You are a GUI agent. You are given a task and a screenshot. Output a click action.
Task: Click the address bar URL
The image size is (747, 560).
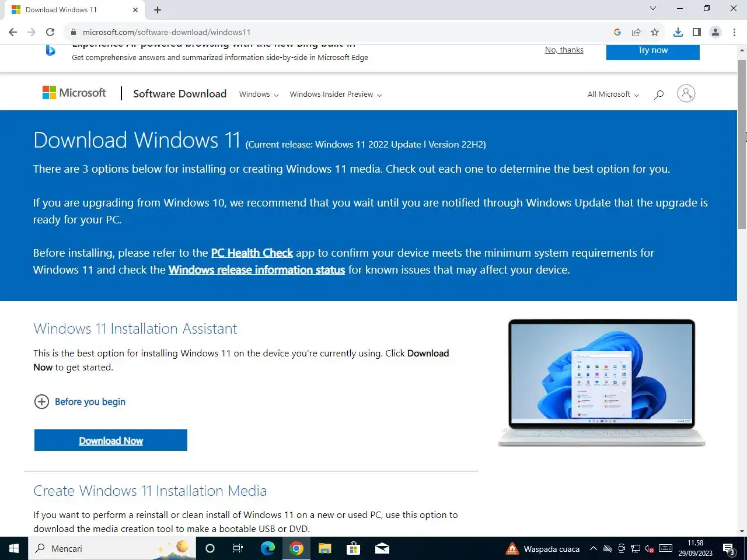click(x=166, y=32)
